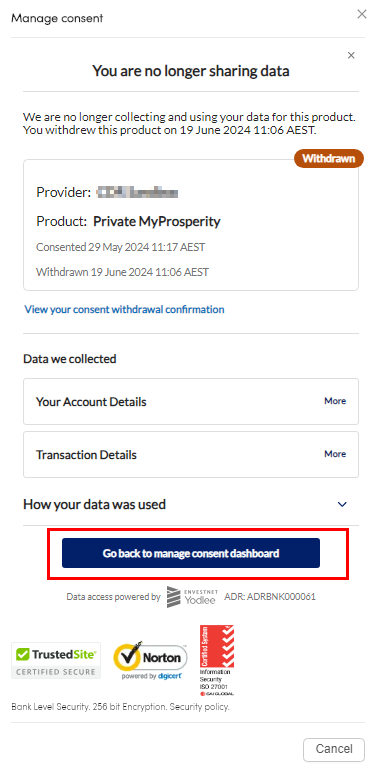Click the ISO 27001 certification badge
The width and height of the screenshot is (380, 772).
pyautogui.click(x=217, y=660)
